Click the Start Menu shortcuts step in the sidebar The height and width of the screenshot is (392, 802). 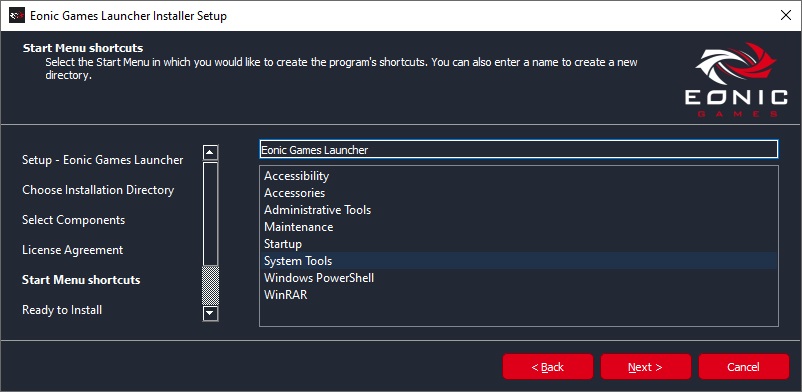coord(81,280)
